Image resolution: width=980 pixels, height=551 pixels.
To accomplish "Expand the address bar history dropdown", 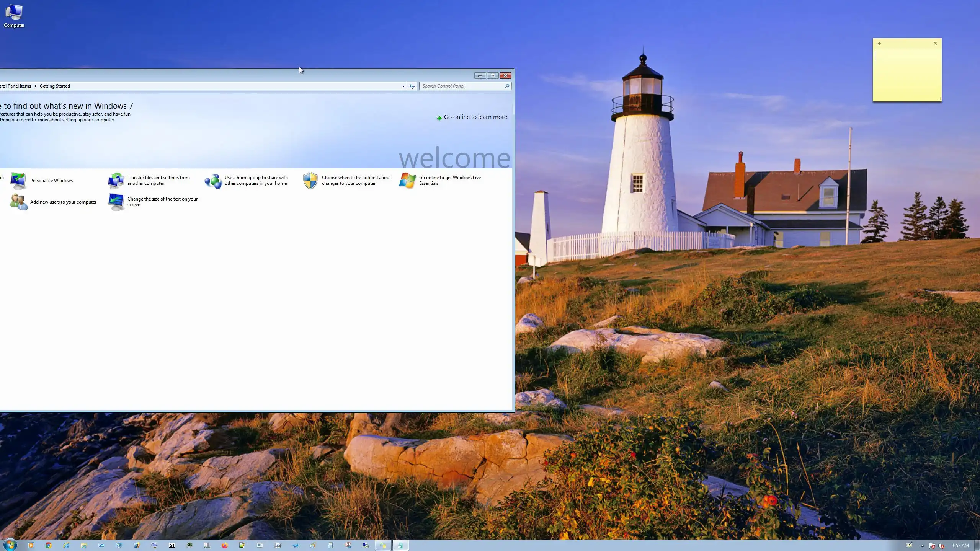I will [x=403, y=86].
